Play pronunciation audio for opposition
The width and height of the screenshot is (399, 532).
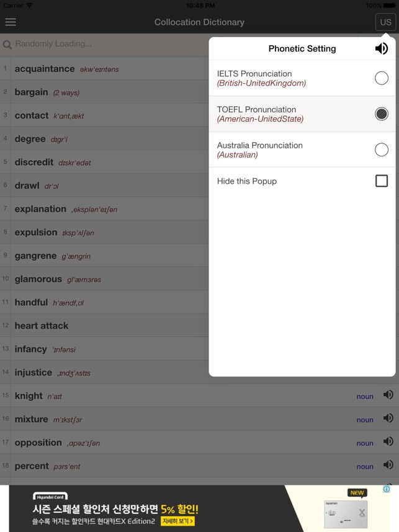coord(388,442)
